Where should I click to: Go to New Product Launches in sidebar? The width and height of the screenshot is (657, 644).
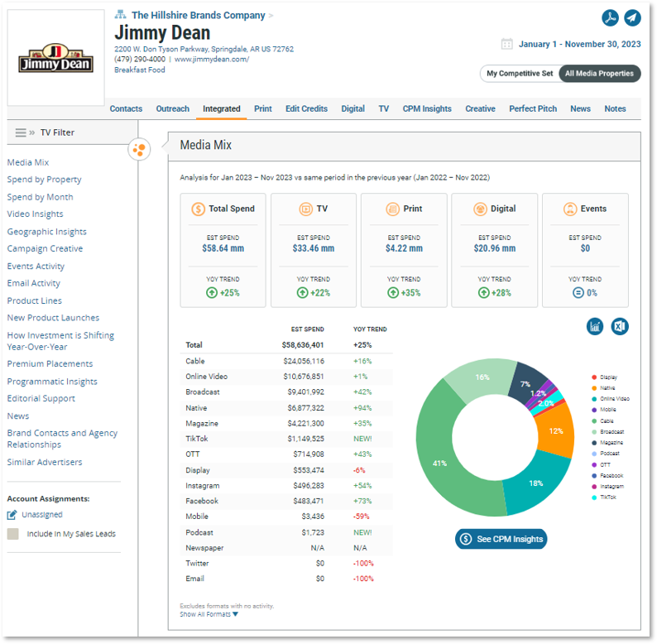click(53, 318)
